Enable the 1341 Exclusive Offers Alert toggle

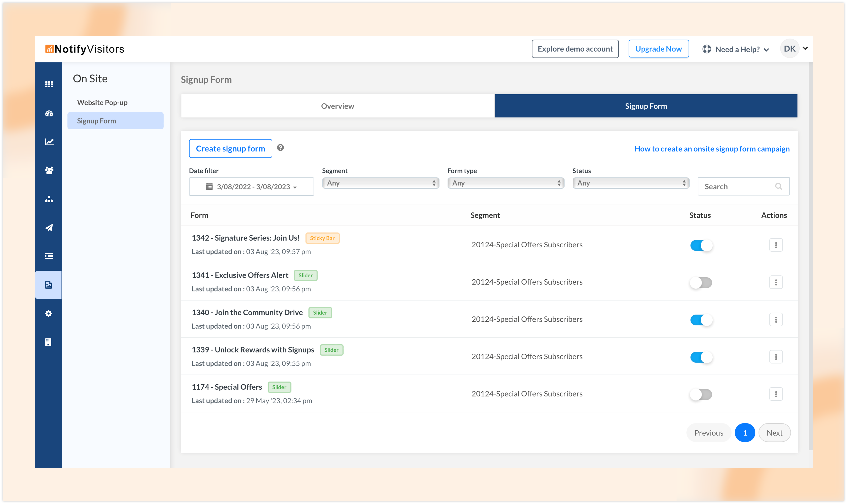click(701, 283)
